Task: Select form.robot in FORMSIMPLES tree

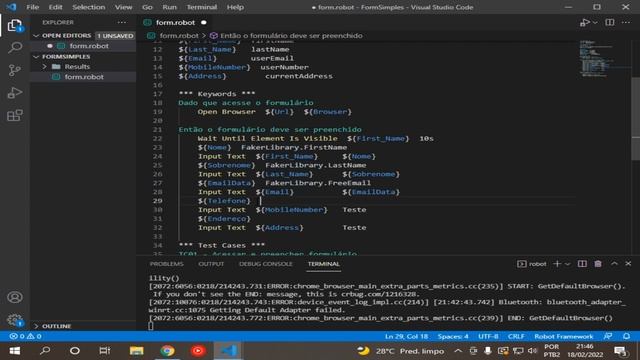Action: [84, 77]
